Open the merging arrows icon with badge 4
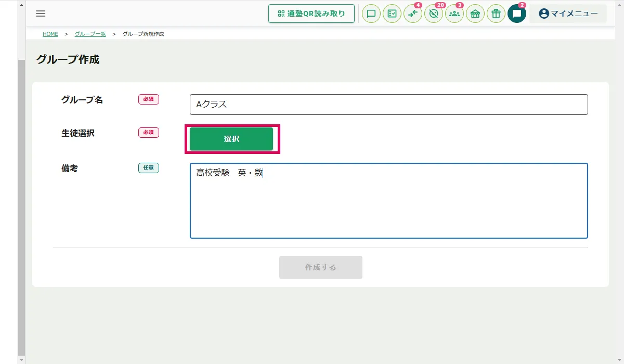The width and height of the screenshot is (624, 364). (413, 14)
